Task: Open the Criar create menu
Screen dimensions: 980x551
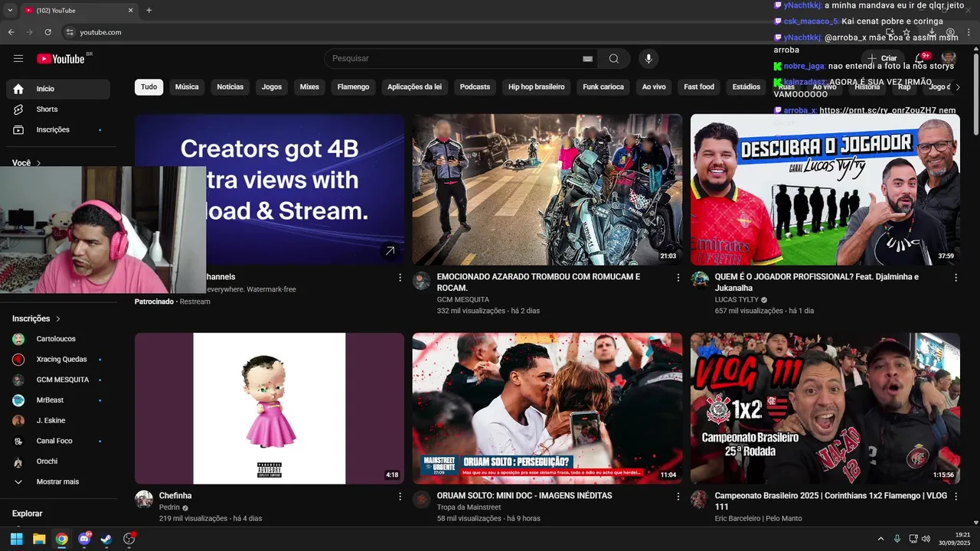Action: coord(882,58)
